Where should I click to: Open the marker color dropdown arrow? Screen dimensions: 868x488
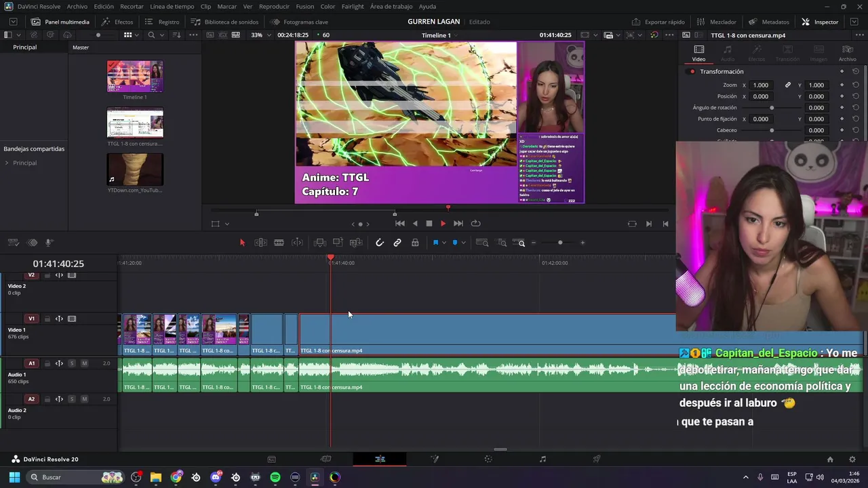[462, 243]
